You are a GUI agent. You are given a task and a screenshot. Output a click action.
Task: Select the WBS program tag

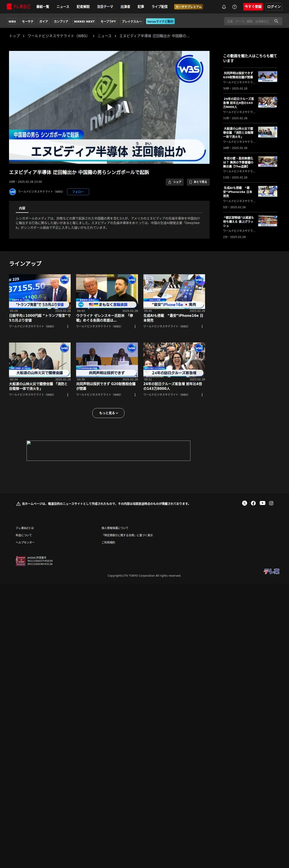click(12, 21)
